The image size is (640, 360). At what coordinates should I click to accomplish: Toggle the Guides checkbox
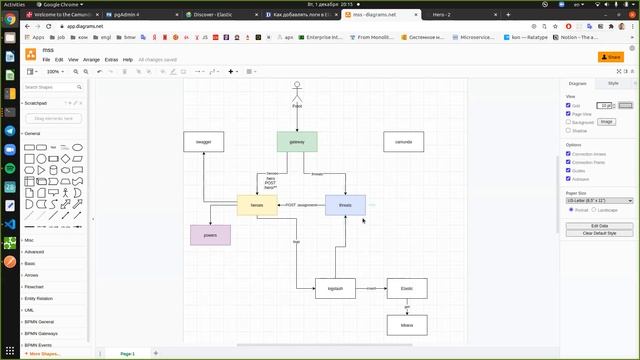[x=568, y=170]
